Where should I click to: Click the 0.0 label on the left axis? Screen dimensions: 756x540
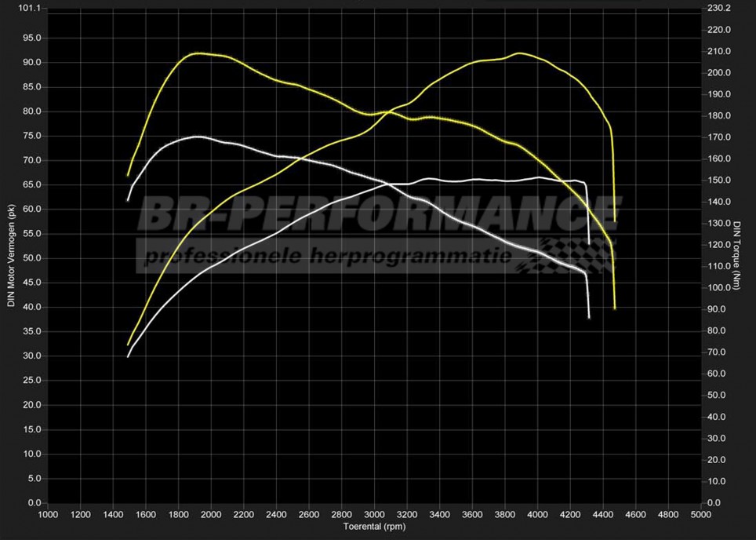34,503
